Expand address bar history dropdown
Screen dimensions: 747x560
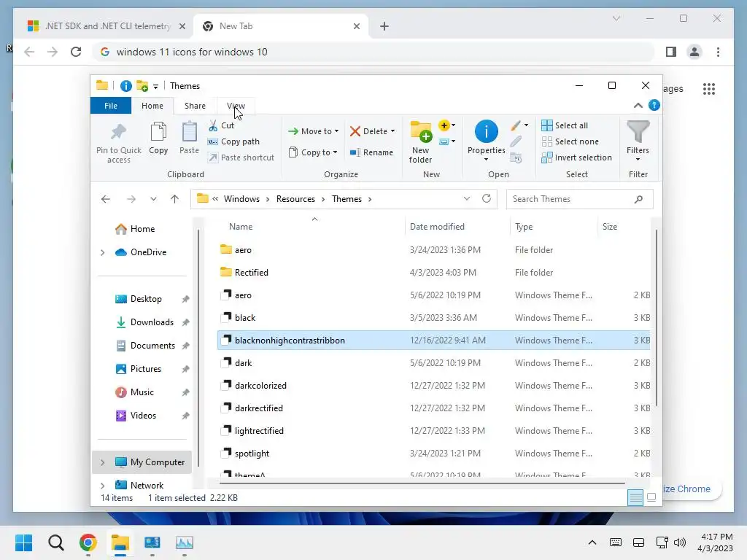click(x=467, y=198)
